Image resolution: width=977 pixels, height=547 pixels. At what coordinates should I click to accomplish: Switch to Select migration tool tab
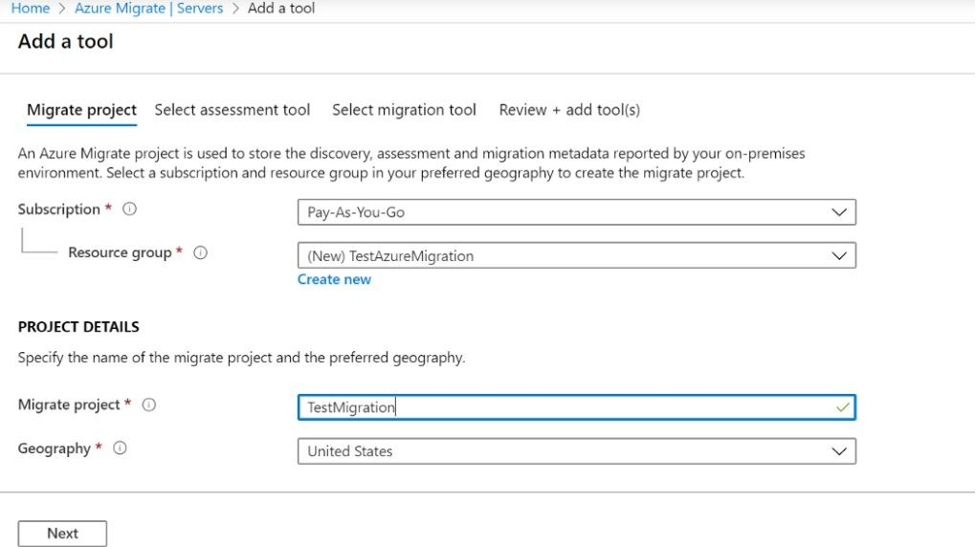click(x=404, y=110)
